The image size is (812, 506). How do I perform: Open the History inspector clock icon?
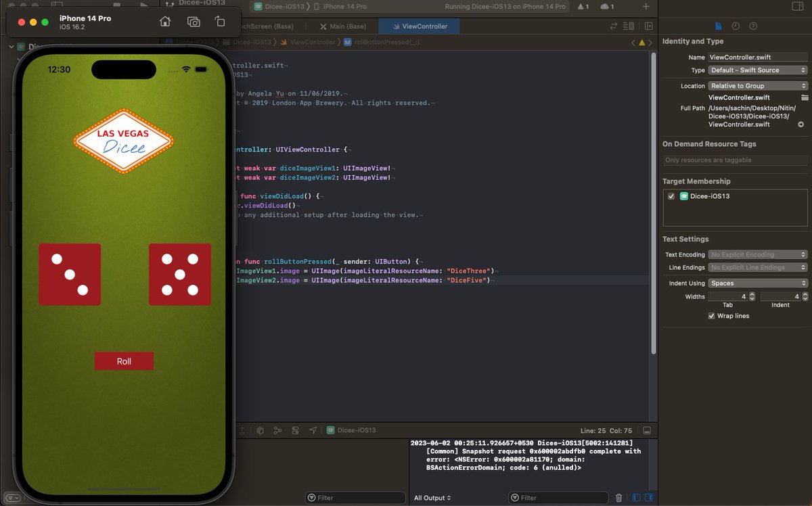coord(736,26)
